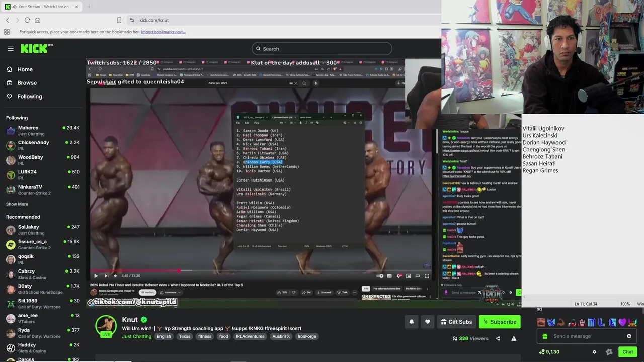Image resolution: width=644 pixels, height=362 pixels.
Task: Open chat settings gear icon
Action: pos(594,352)
